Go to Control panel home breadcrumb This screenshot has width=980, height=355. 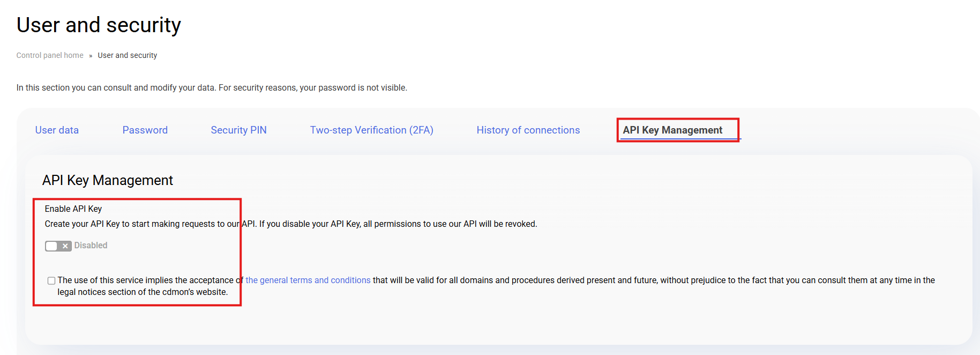point(50,55)
